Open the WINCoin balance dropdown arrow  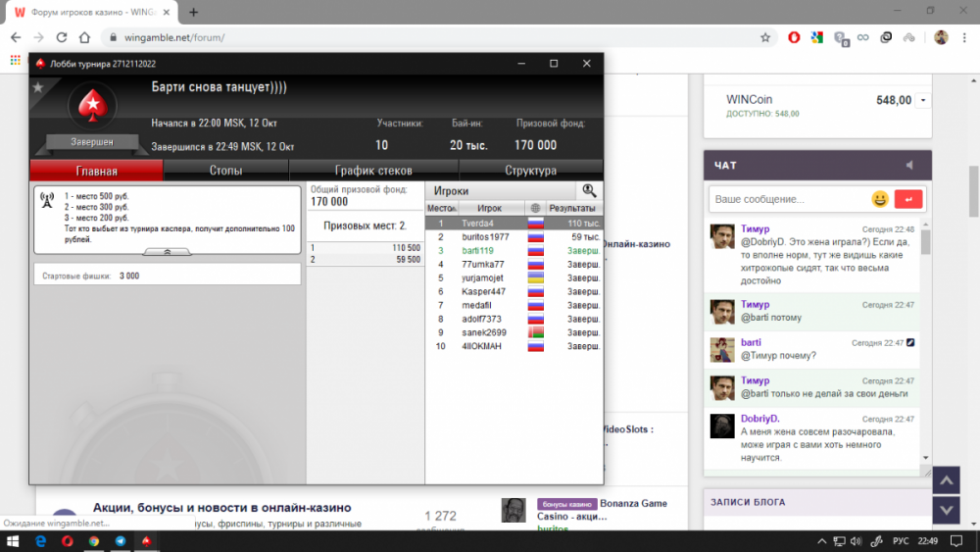pos(923,101)
